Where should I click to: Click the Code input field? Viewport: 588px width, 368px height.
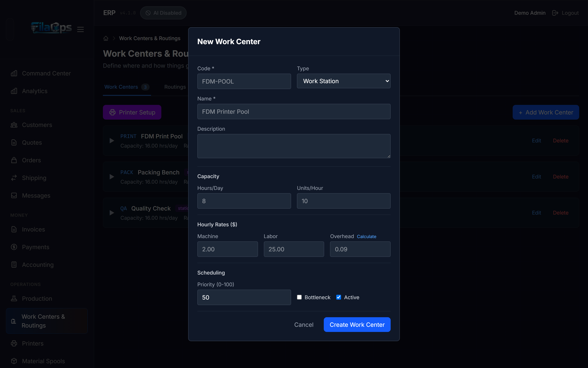(244, 81)
